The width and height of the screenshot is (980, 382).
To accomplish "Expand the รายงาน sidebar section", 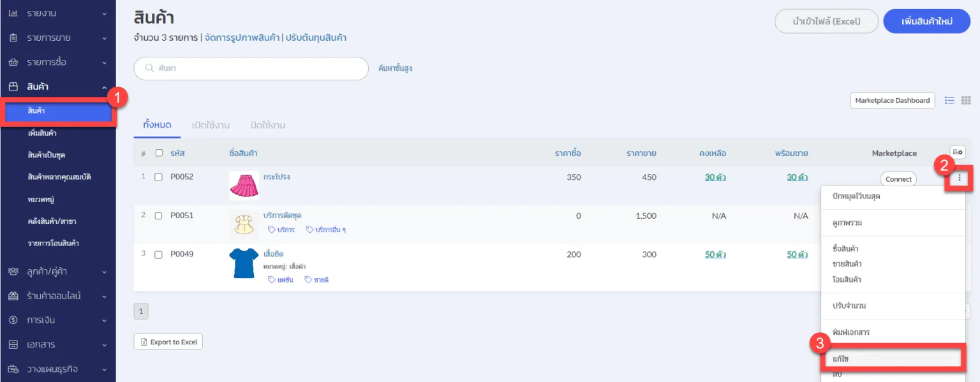I will tap(57, 13).
